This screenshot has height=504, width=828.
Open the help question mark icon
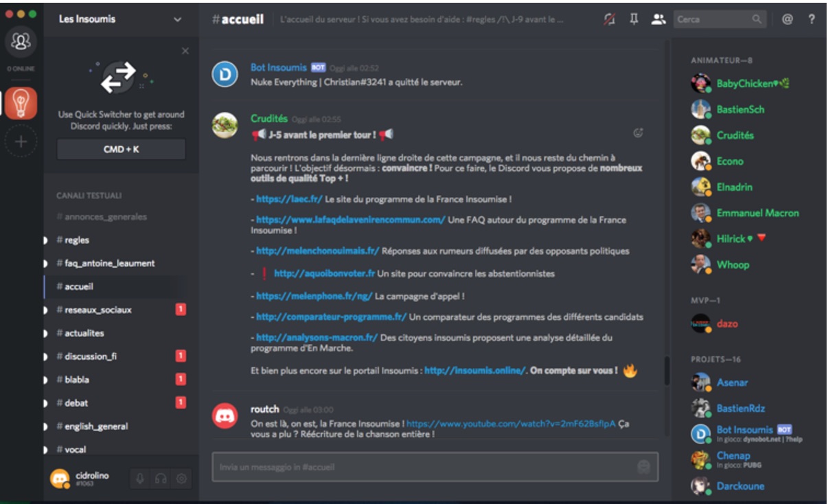pyautogui.click(x=812, y=19)
